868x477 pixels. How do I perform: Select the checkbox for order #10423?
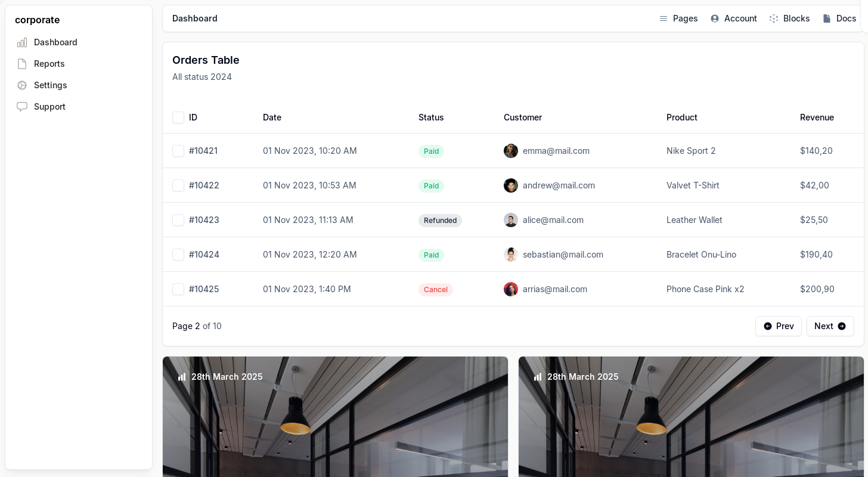[x=178, y=220]
